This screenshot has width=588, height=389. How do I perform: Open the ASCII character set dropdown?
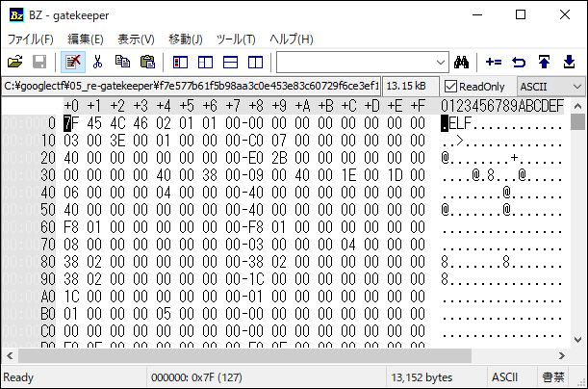(550, 87)
